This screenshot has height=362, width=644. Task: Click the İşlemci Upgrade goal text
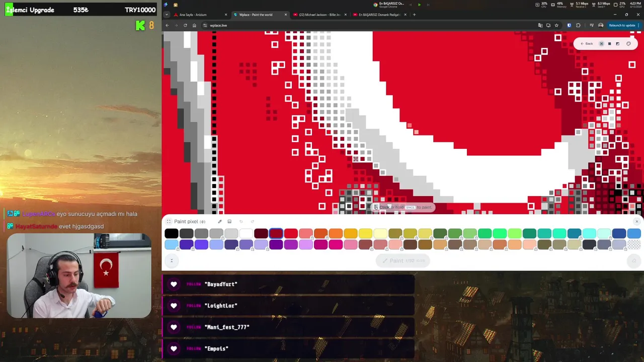coord(30,10)
